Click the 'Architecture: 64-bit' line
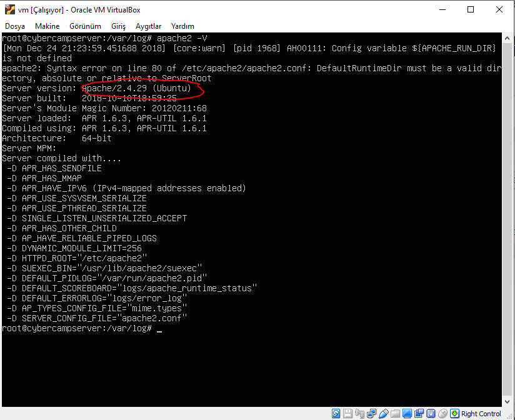This screenshot has height=420, width=515. pyautogui.click(x=56, y=138)
